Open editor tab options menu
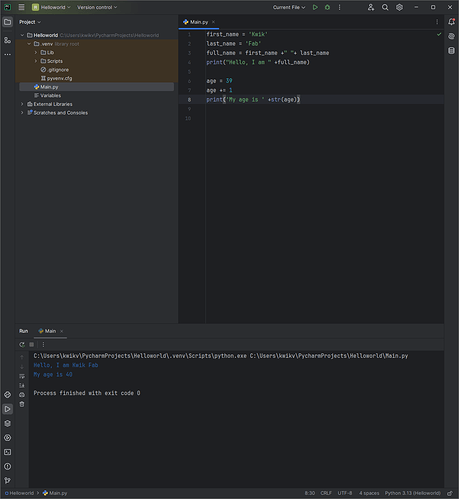Image resolution: width=459 pixels, height=499 pixels. (x=437, y=22)
